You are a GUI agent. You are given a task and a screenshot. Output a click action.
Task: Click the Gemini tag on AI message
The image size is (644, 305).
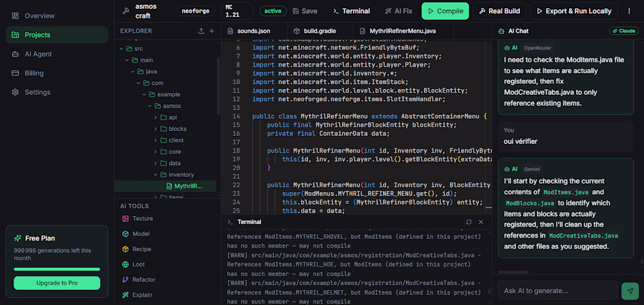coord(532,169)
